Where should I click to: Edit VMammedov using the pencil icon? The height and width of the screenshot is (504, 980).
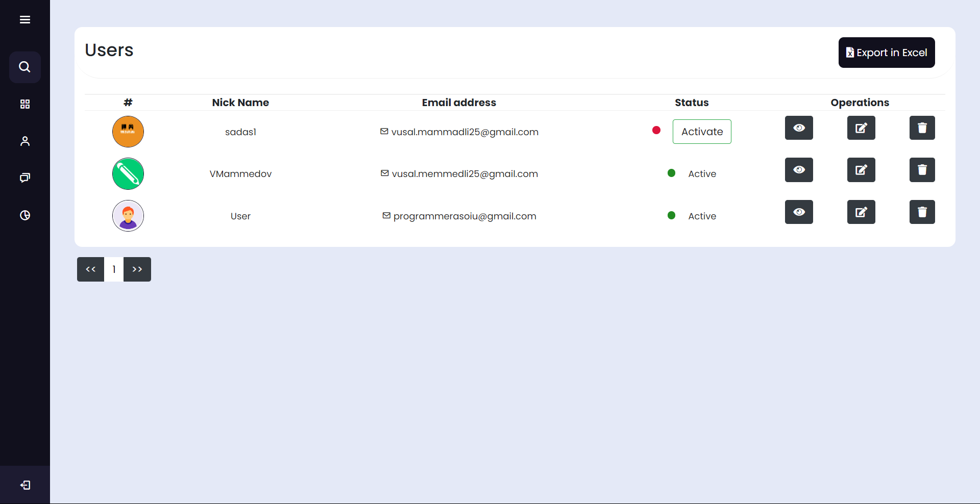tap(861, 170)
